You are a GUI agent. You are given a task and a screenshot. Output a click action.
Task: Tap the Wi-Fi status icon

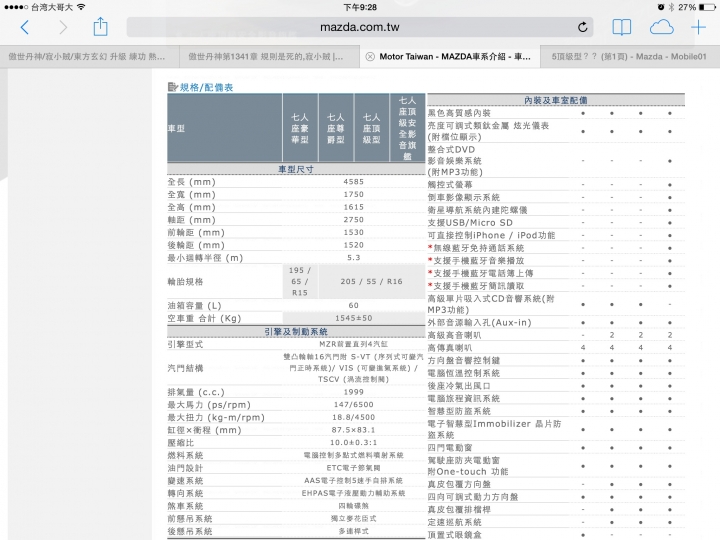(x=81, y=7)
